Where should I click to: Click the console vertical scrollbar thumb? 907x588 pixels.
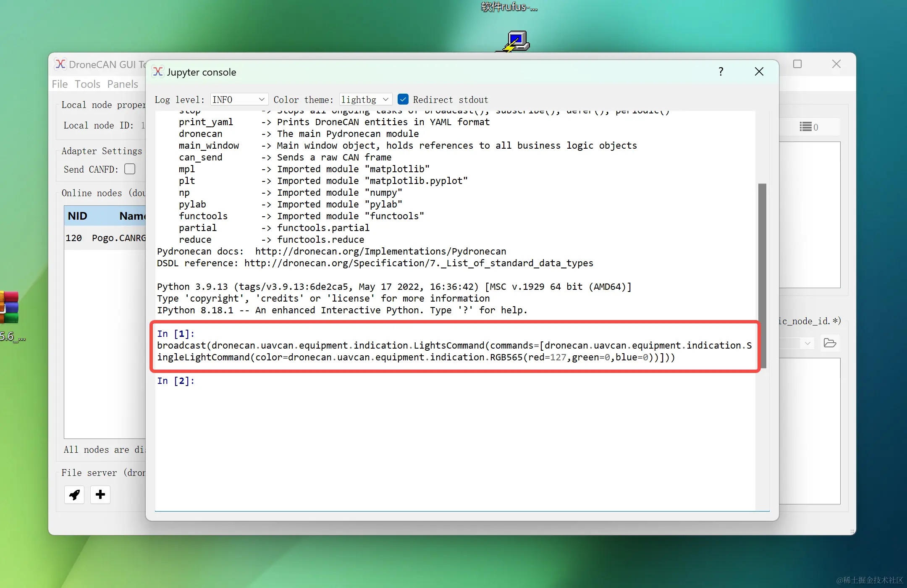click(x=762, y=275)
